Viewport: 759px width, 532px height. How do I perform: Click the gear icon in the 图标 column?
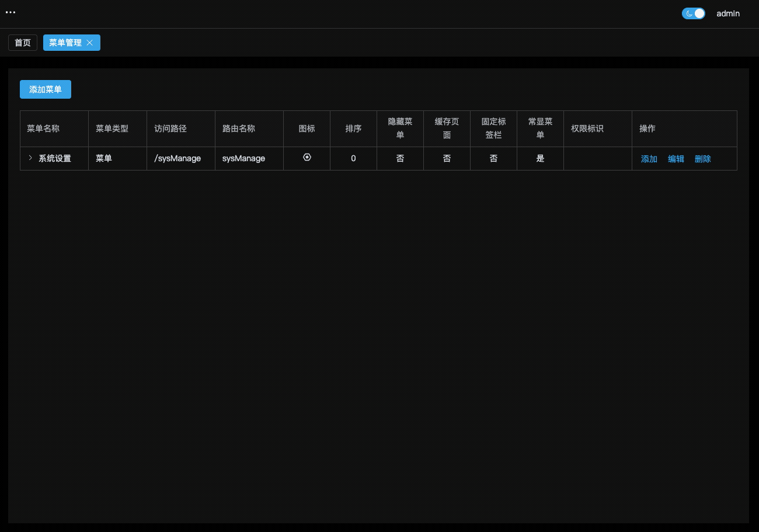[x=307, y=158]
